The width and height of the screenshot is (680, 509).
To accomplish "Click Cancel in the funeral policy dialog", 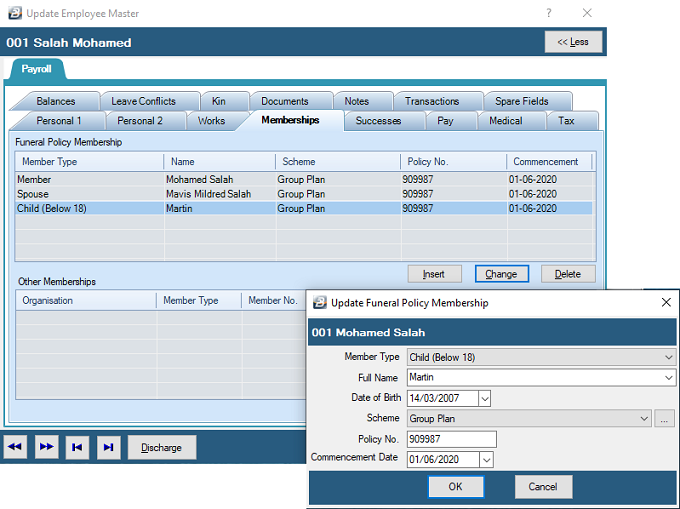I will point(543,486).
